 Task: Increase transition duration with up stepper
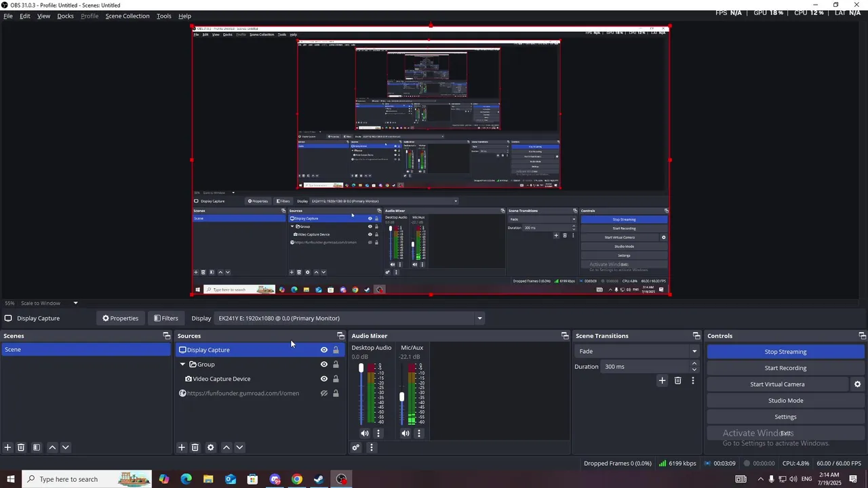coord(694,363)
